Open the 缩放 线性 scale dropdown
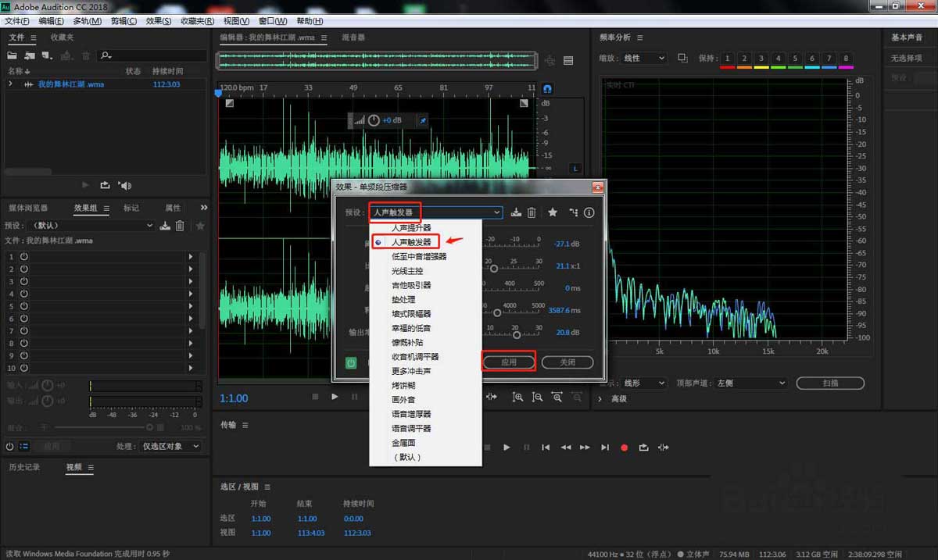The width and height of the screenshot is (938, 560). coord(643,59)
